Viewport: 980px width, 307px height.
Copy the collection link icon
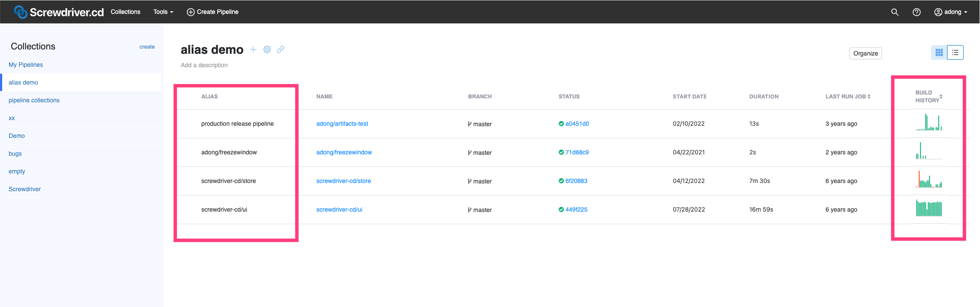(x=281, y=49)
